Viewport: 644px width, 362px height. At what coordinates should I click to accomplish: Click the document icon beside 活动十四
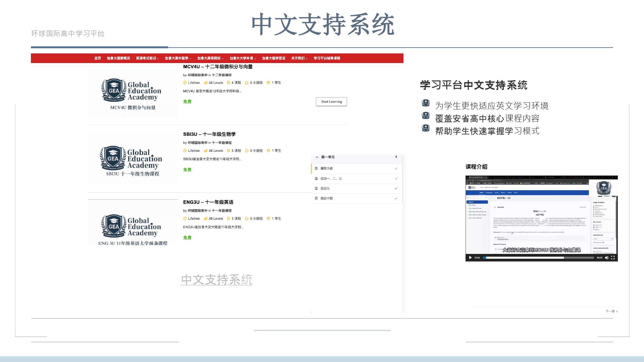[x=316, y=198]
